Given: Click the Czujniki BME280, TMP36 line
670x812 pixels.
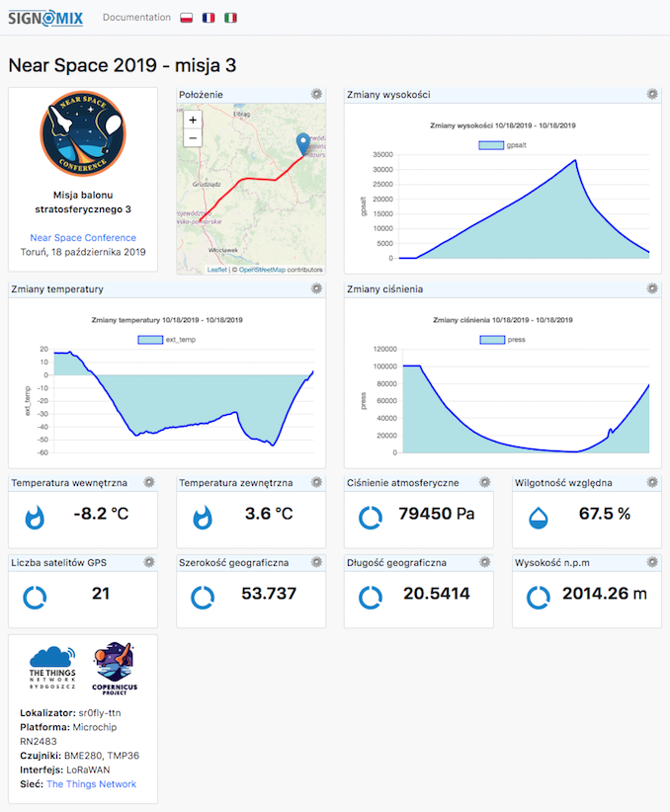Looking at the screenshot, I should (79, 756).
